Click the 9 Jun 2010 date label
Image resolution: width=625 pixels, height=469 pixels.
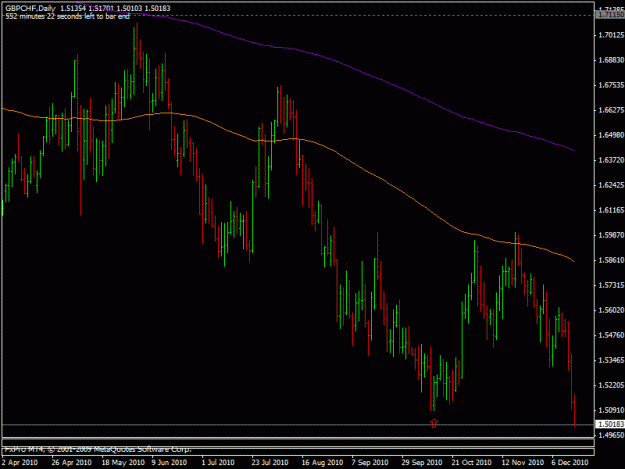pos(169,463)
